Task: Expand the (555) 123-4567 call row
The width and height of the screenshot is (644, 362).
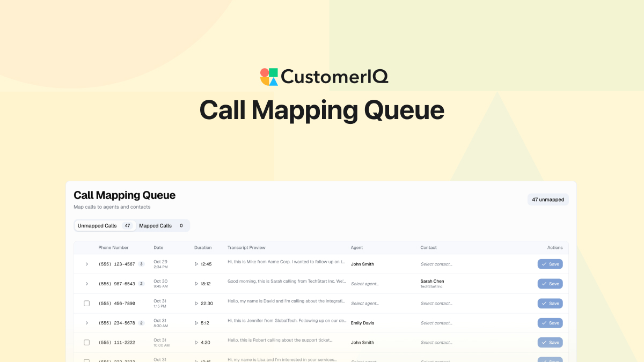Action: point(86,264)
